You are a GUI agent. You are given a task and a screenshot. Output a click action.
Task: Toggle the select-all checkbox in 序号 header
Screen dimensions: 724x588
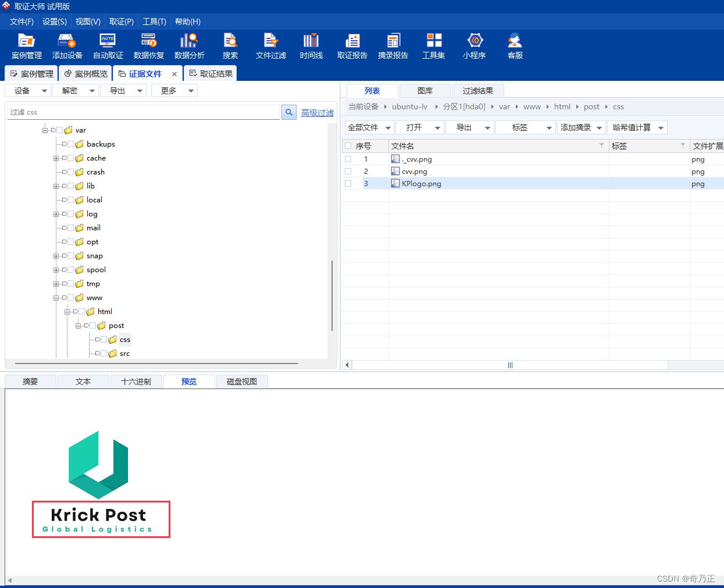[348, 146]
